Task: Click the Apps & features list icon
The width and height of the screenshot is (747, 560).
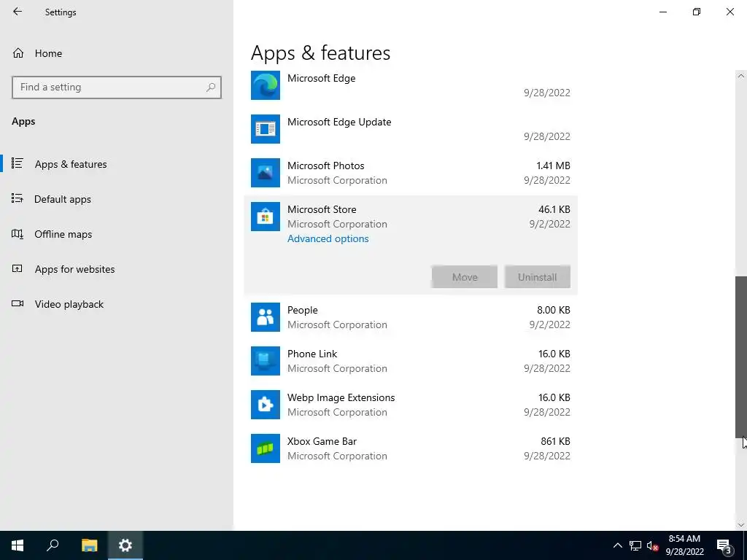Action: coord(18,163)
